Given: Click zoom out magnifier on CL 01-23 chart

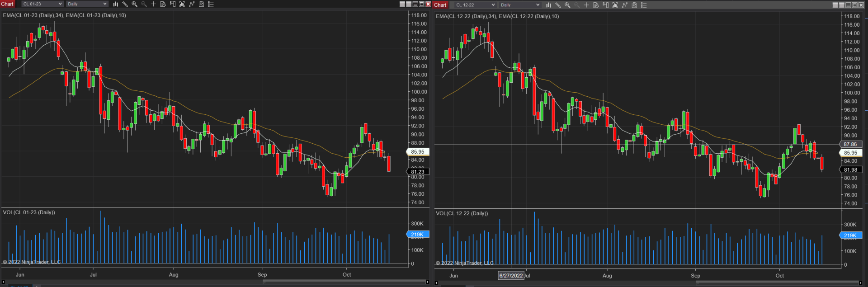Looking at the screenshot, I should click(x=144, y=4).
